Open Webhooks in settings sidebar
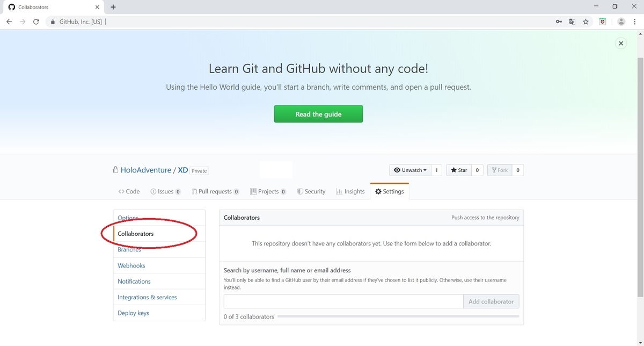The width and height of the screenshot is (644, 346). pyautogui.click(x=159, y=265)
